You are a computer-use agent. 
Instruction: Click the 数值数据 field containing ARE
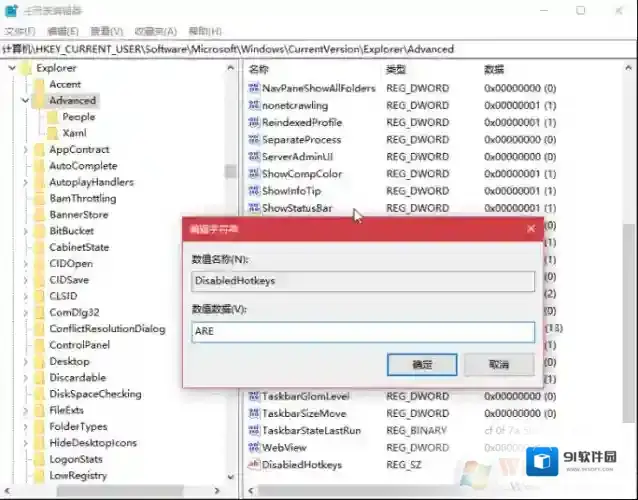point(363,333)
